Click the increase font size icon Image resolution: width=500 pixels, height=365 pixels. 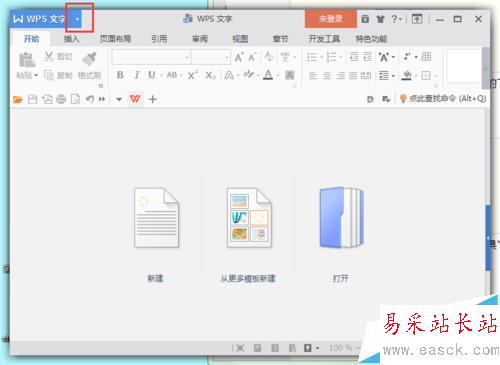click(239, 57)
